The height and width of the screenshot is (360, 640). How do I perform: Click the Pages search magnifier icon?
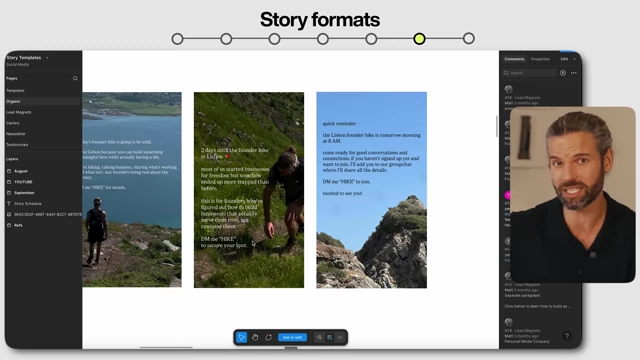tap(75, 78)
